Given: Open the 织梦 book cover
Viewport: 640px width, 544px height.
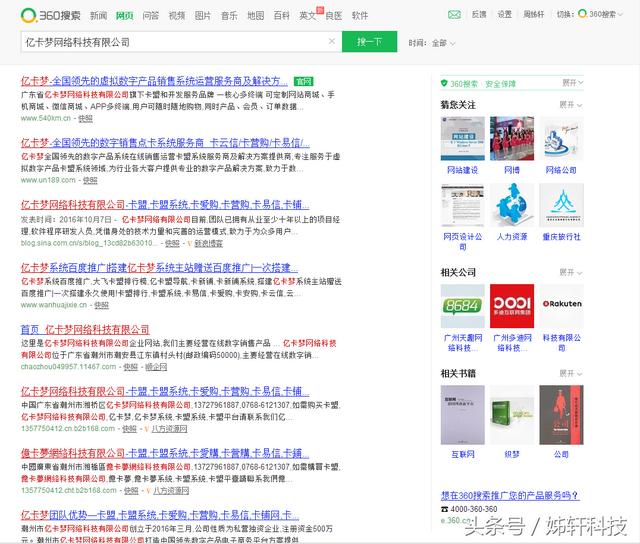Looking at the screenshot, I should point(512,415).
